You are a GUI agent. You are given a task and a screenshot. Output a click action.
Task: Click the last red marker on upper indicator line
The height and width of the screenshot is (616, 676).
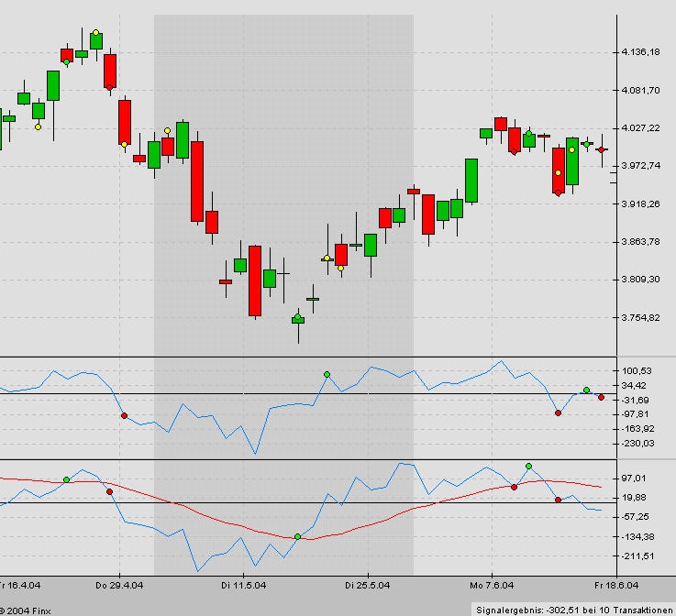(602, 397)
